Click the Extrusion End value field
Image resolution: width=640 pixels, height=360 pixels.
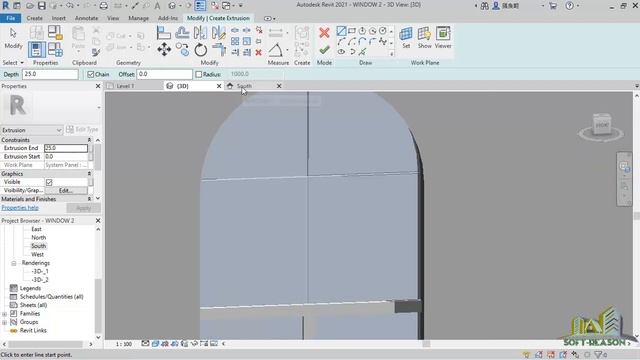(66, 148)
